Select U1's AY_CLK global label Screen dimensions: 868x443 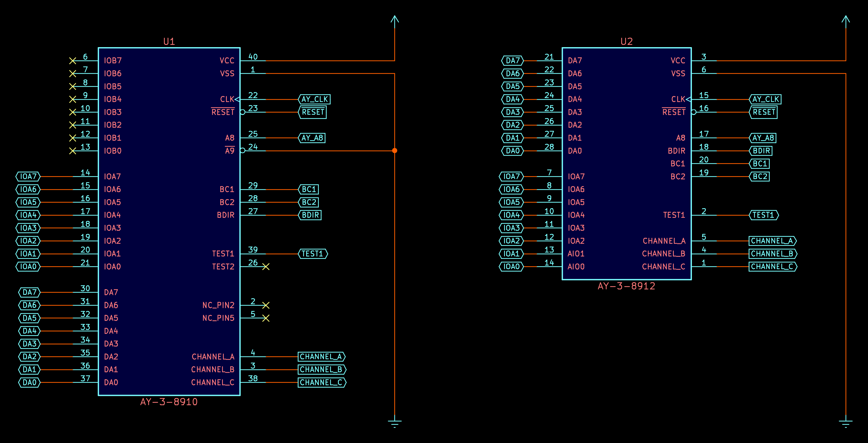pyautogui.click(x=314, y=99)
